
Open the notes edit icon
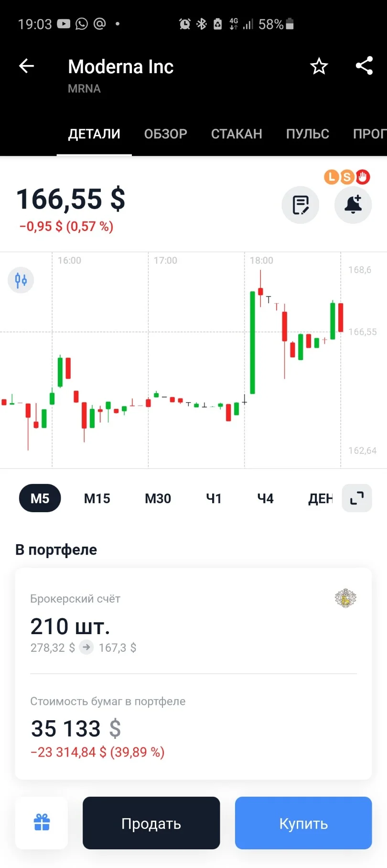pyautogui.click(x=301, y=205)
